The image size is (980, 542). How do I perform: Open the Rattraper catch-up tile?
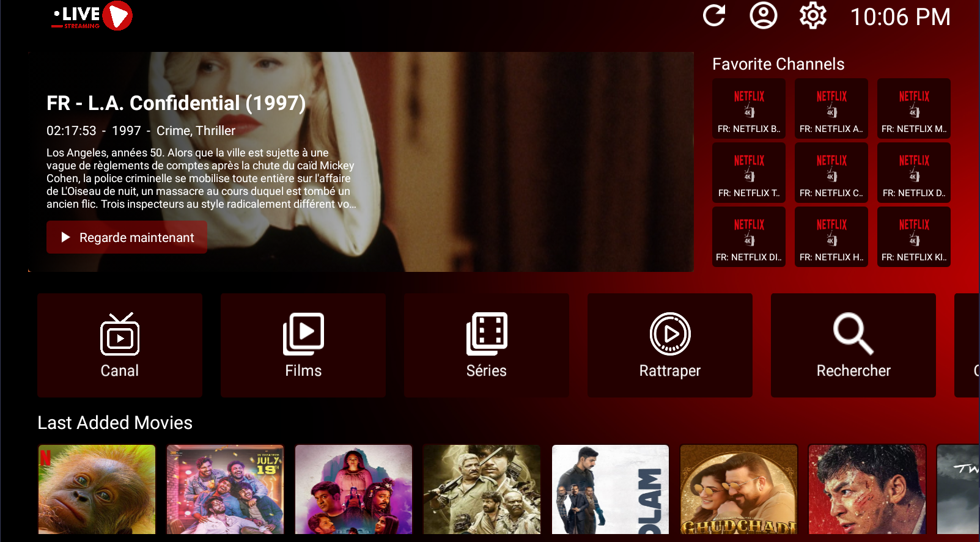pyautogui.click(x=670, y=345)
